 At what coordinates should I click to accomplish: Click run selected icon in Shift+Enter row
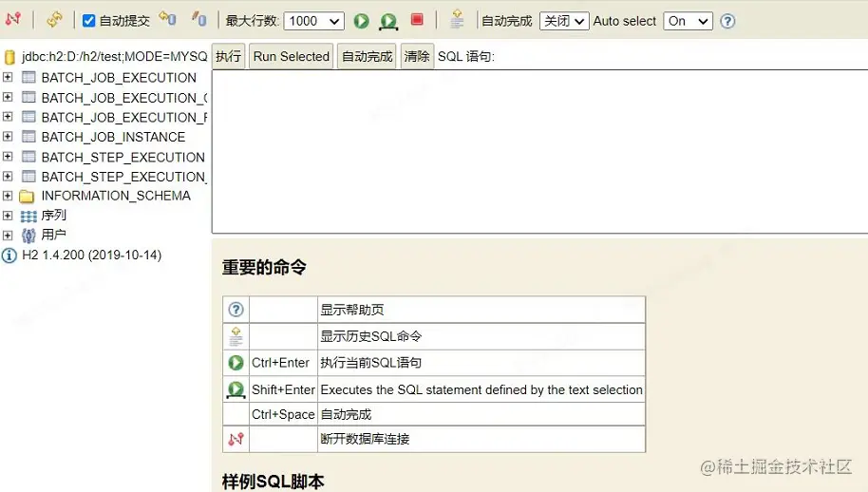coord(236,389)
